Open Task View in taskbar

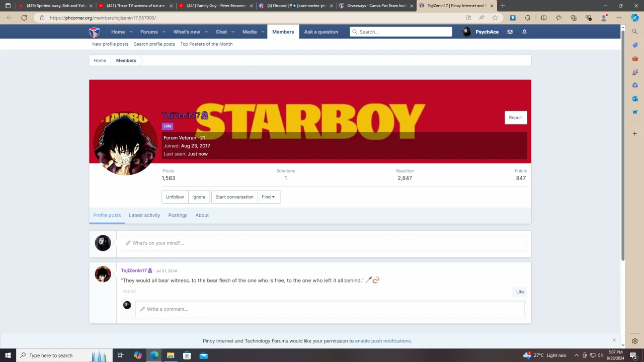tap(121, 355)
